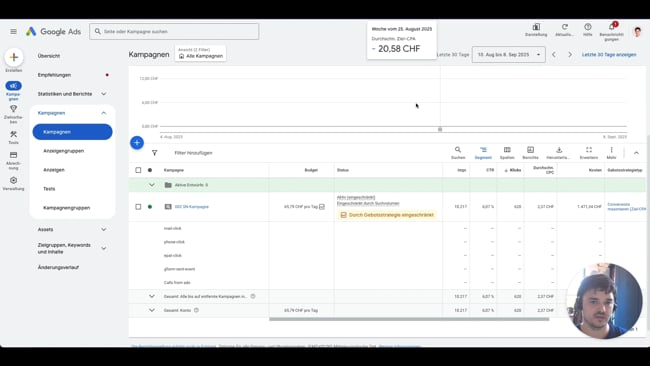Click the budget edit icon beside CHF pro Tag
Viewport: 650px width, 366px height.
point(322,206)
